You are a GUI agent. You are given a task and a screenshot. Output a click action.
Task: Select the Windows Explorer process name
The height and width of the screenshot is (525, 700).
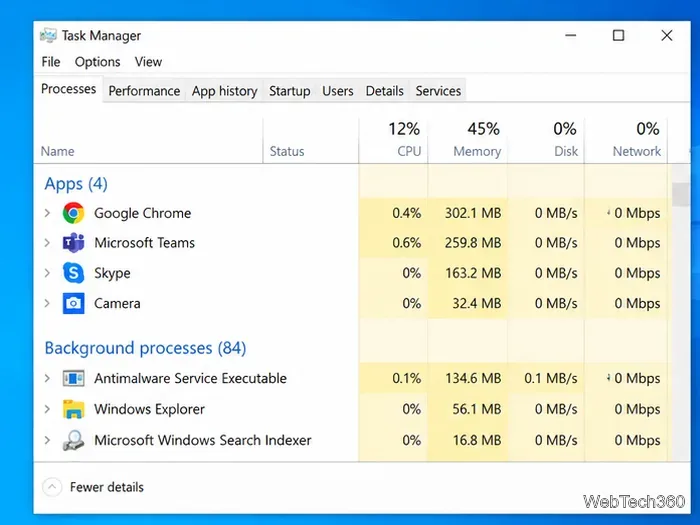pos(149,409)
